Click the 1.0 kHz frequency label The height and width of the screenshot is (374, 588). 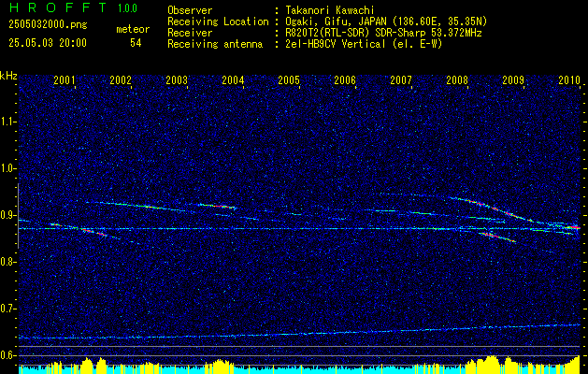click(x=7, y=168)
